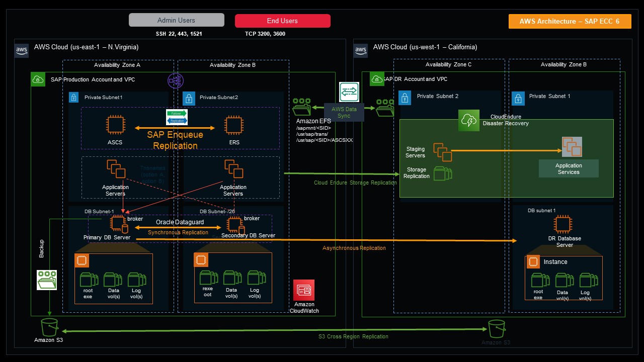Screen dimensions: 644x362
Task: Click the ASCS instance icon
Action: [115, 125]
